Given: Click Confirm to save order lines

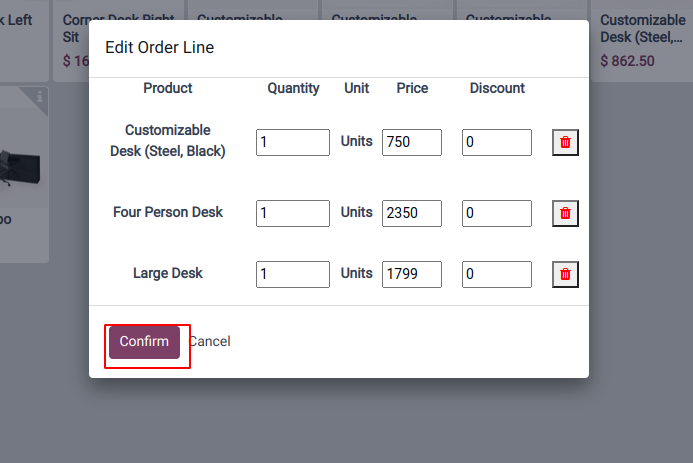Looking at the screenshot, I should [144, 341].
